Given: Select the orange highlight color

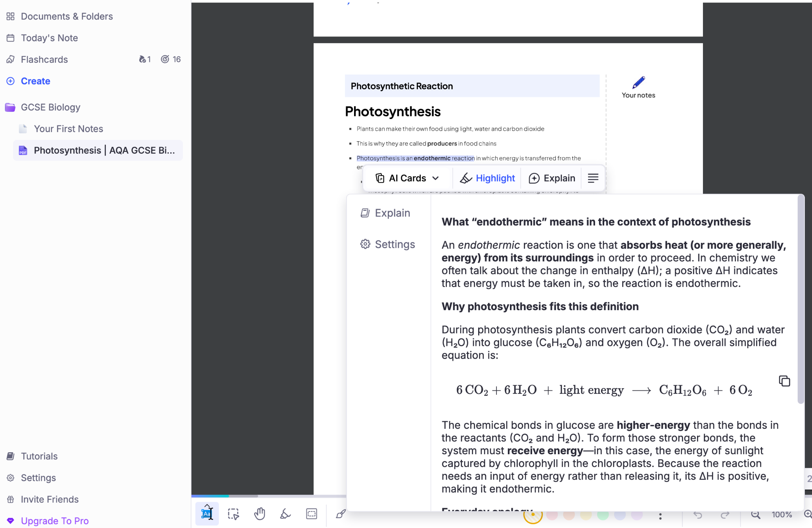Looking at the screenshot, I should (569, 515).
